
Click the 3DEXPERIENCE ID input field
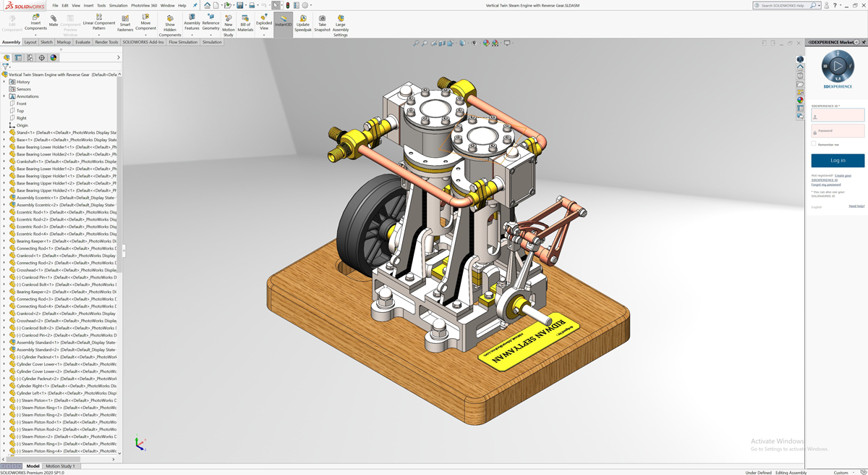[838, 116]
